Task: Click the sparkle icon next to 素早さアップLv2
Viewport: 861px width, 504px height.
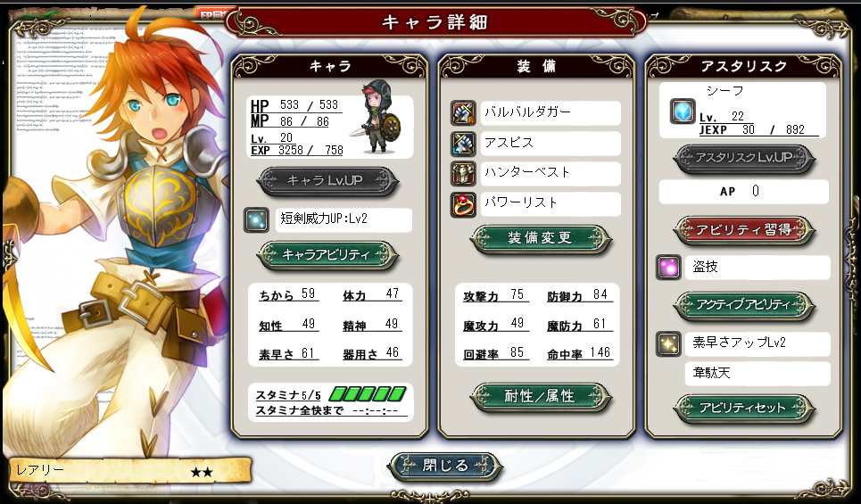Action: (668, 344)
